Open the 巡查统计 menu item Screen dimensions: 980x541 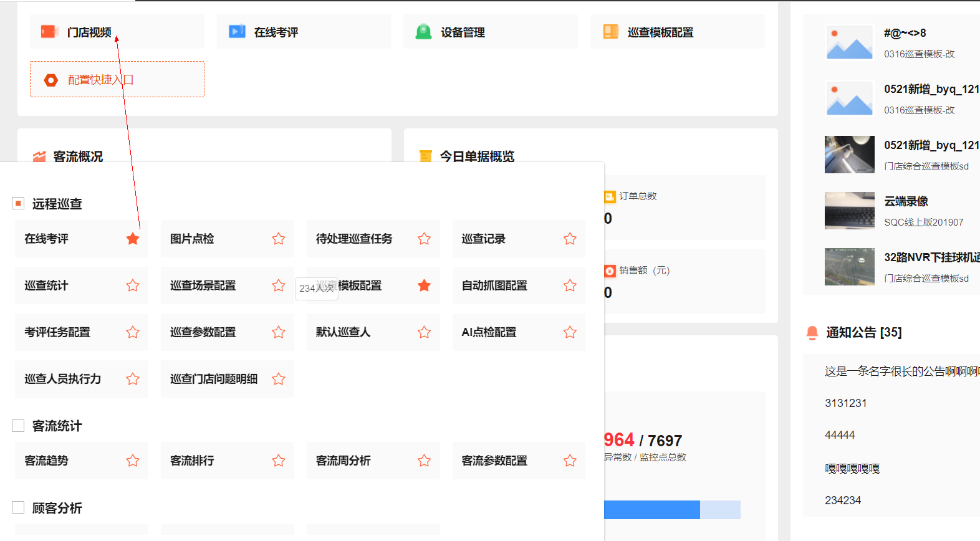coord(47,285)
